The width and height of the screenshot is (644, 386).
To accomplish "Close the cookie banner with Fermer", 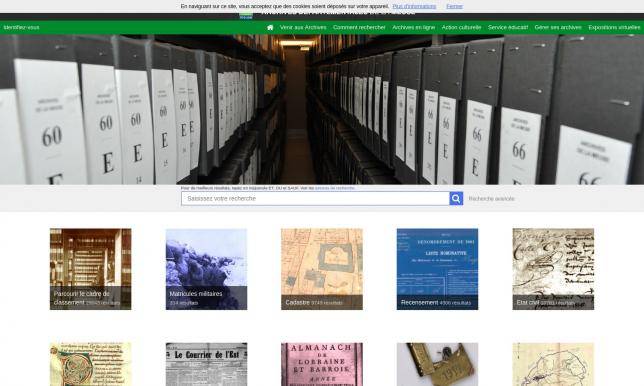I will [454, 6].
